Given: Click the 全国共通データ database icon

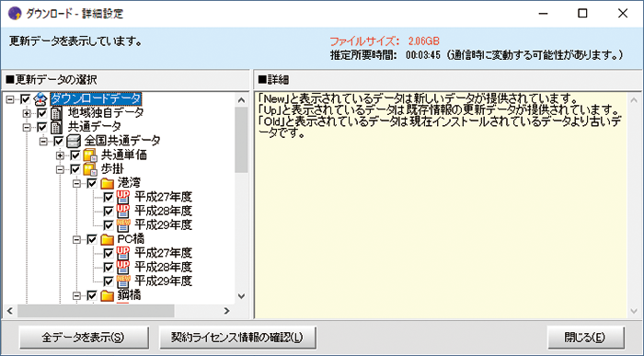Looking at the screenshot, I should point(73,142).
